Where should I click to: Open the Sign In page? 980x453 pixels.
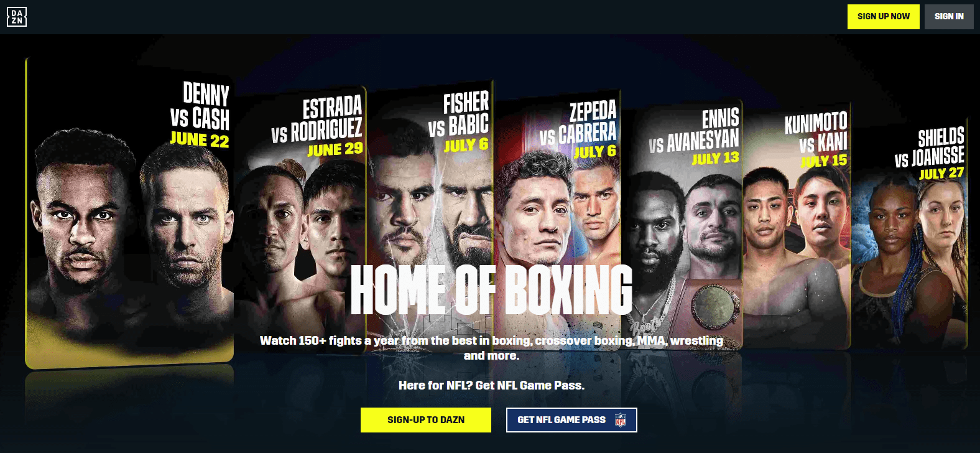point(949,17)
